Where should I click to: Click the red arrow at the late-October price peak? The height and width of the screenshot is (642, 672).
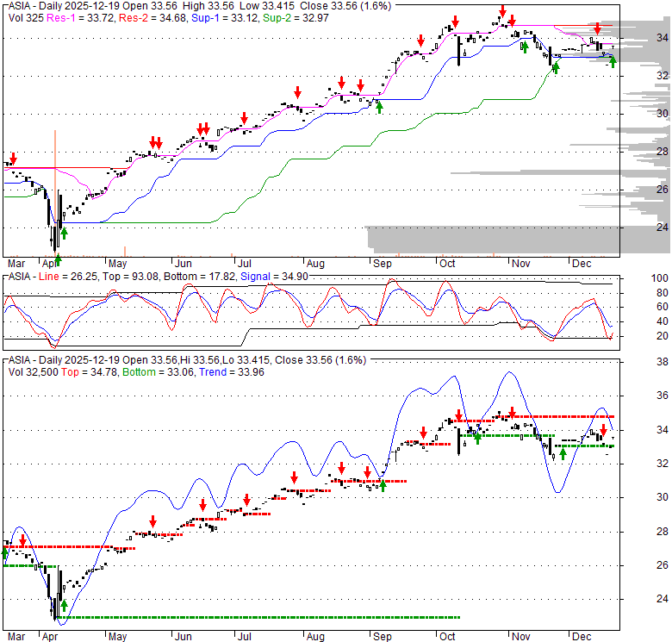click(501, 11)
